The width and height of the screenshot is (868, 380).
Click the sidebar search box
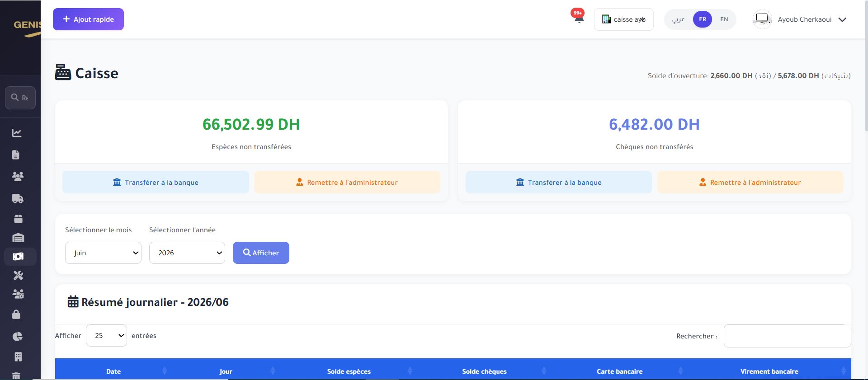(20, 98)
